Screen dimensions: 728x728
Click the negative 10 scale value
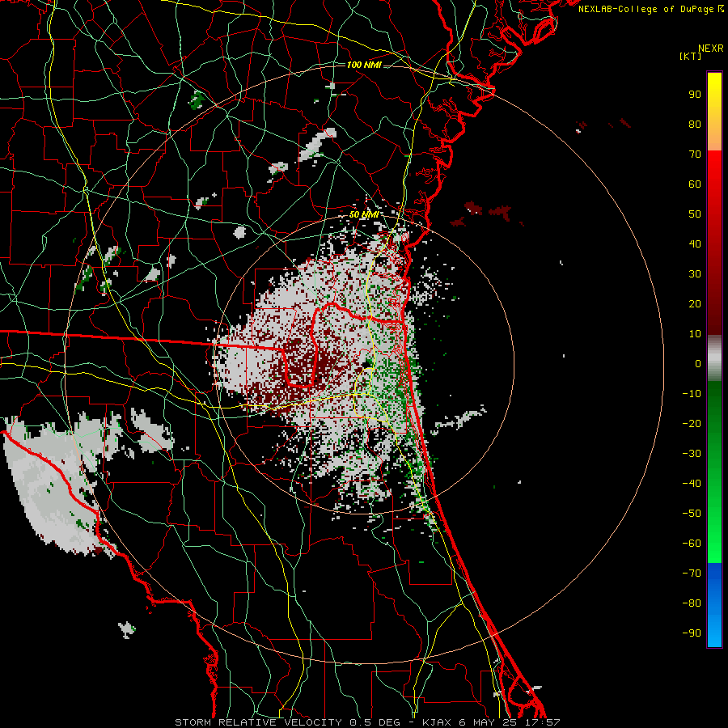click(x=692, y=394)
